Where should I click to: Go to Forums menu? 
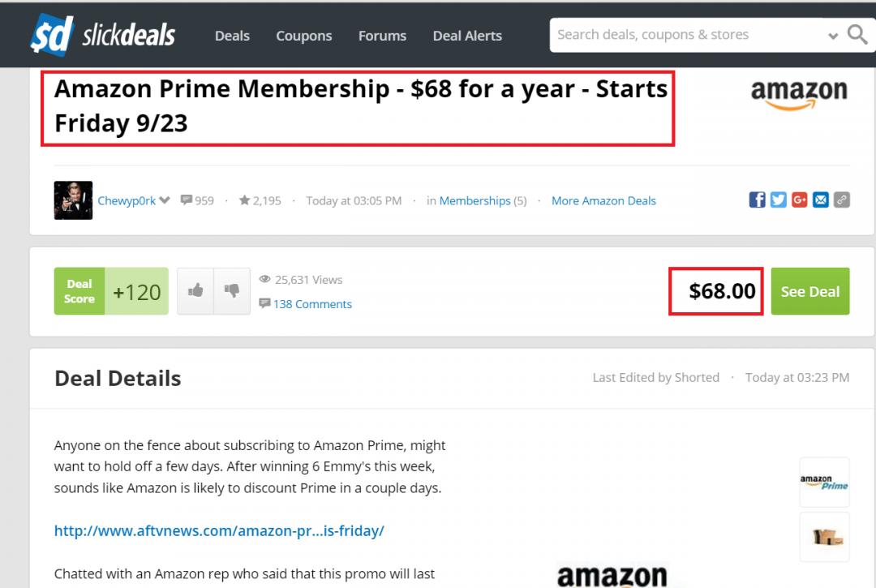coord(382,36)
